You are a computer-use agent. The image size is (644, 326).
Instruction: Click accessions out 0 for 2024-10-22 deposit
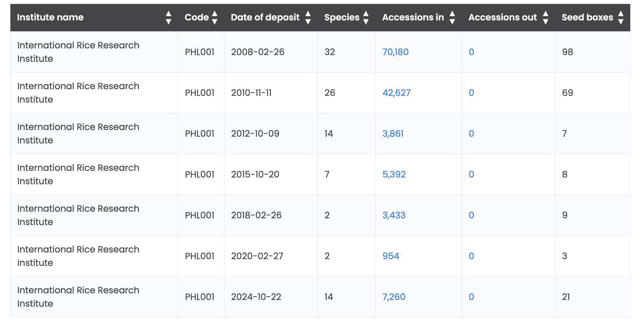(x=471, y=297)
